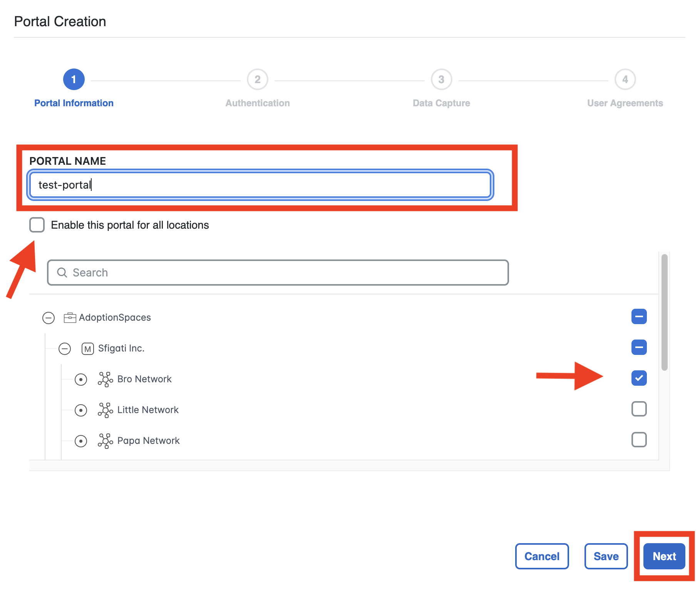Collapse the AdoptionSpaces tree node
This screenshot has width=700, height=599.
(49, 318)
